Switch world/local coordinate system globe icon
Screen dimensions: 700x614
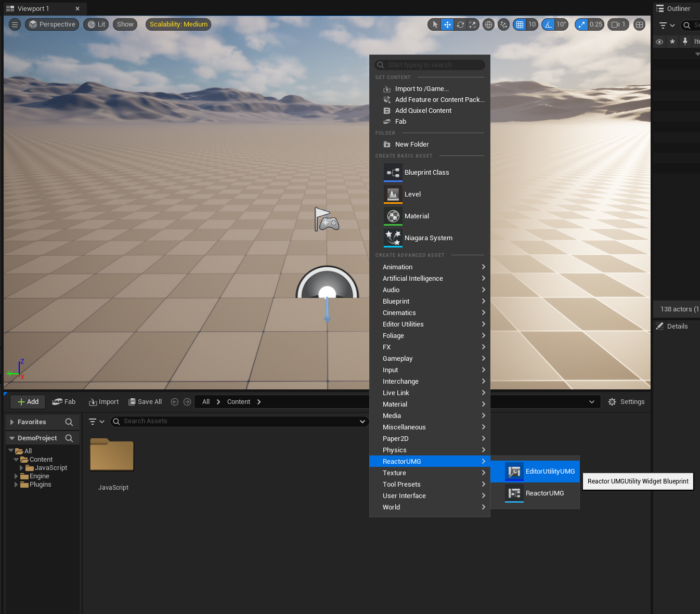click(x=488, y=24)
